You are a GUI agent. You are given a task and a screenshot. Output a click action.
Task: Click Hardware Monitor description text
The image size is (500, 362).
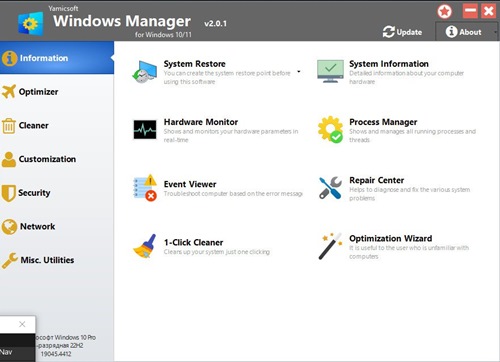[231, 136]
